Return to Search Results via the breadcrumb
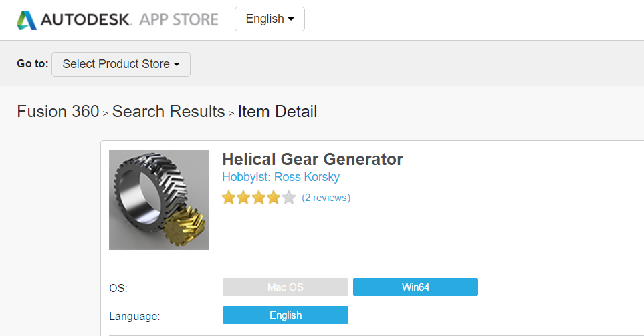Image resolution: width=644 pixels, height=336 pixels. [169, 112]
